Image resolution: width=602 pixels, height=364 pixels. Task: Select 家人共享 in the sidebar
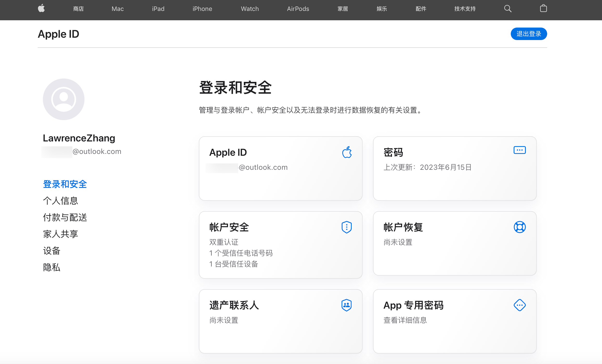tap(60, 234)
